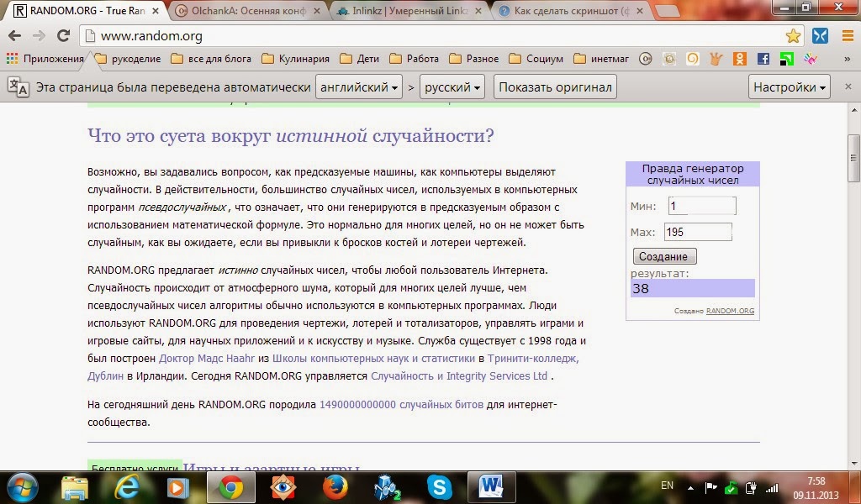Click the beige stamp bookmark icon
Viewport: 861px width, 504px height.
pos(669,59)
